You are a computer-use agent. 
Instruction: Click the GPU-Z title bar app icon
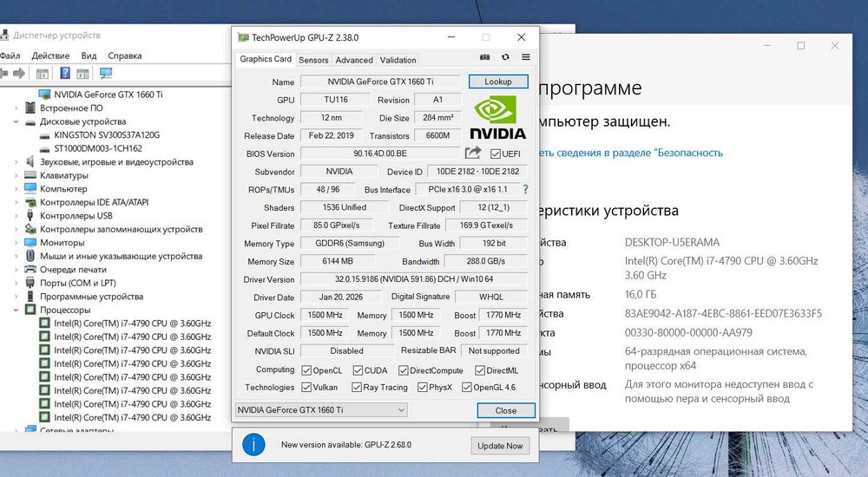[x=242, y=37]
